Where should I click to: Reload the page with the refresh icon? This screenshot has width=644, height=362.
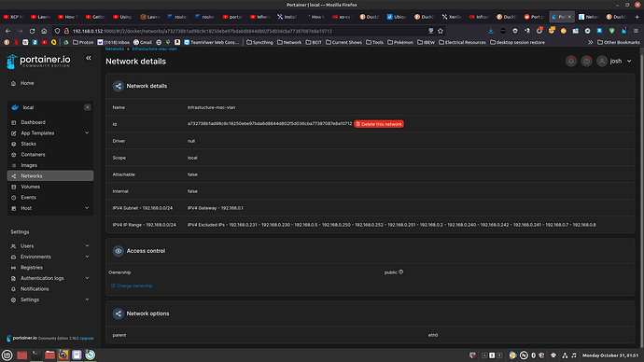[x=32, y=31]
